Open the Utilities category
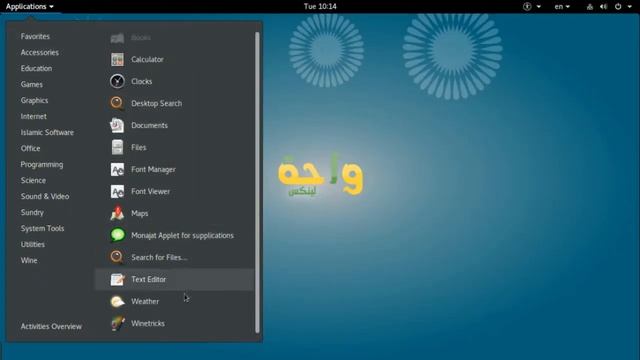This screenshot has width=640, height=360. coord(33,244)
